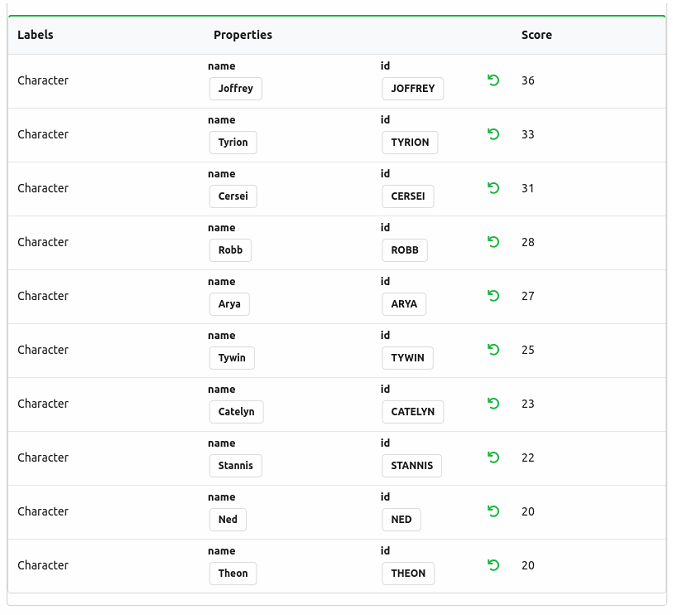Click the ARYA id chip
Screen dimensions: 673x615
(x=404, y=304)
